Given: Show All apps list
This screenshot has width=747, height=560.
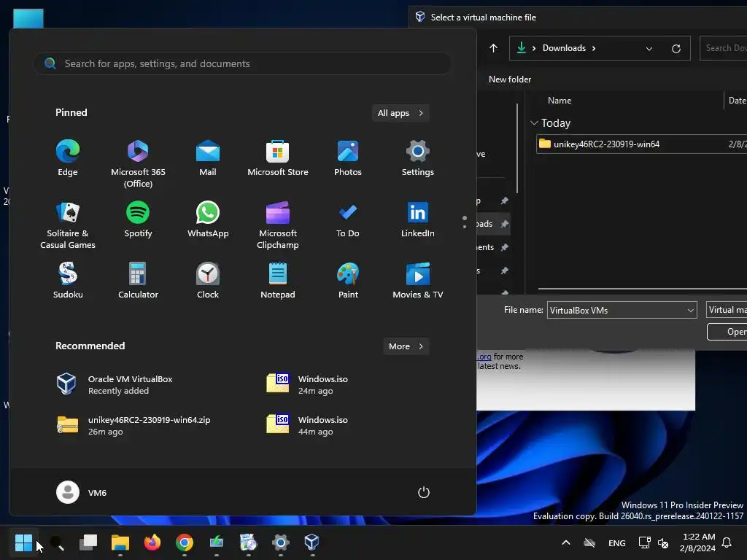Looking at the screenshot, I should click(400, 113).
